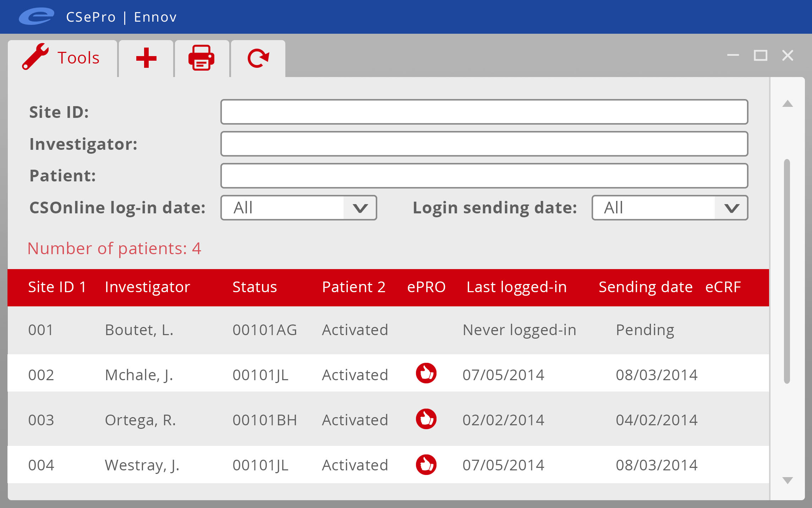Image resolution: width=812 pixels, height=508 pixels.
Task: Click Never logged-in cell
Action: point(520,331)
